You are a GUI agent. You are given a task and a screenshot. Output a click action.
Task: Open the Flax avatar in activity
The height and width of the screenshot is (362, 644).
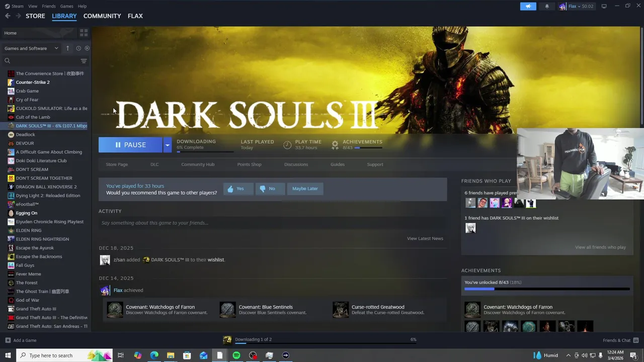click(105, 290)
